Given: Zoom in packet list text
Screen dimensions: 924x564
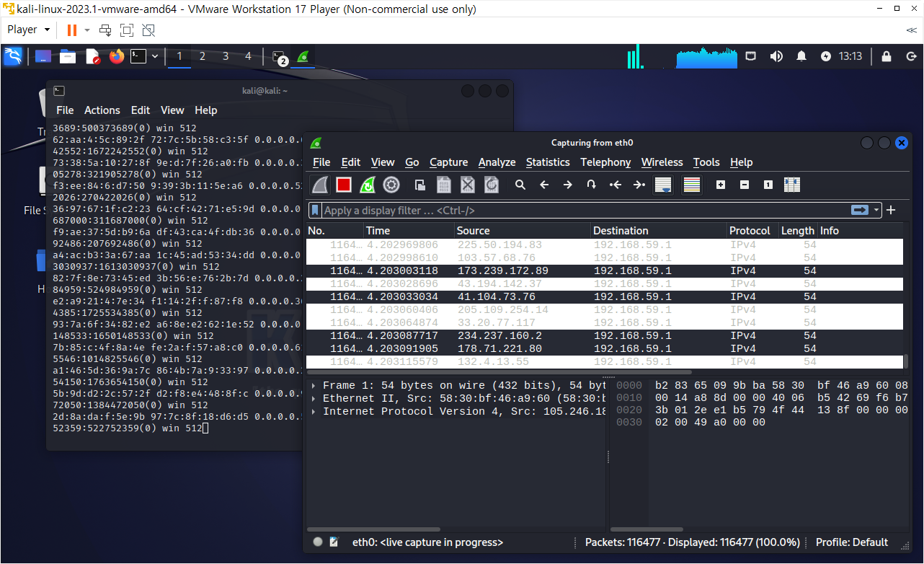Looking at the screenshot, I should [721, 185].
